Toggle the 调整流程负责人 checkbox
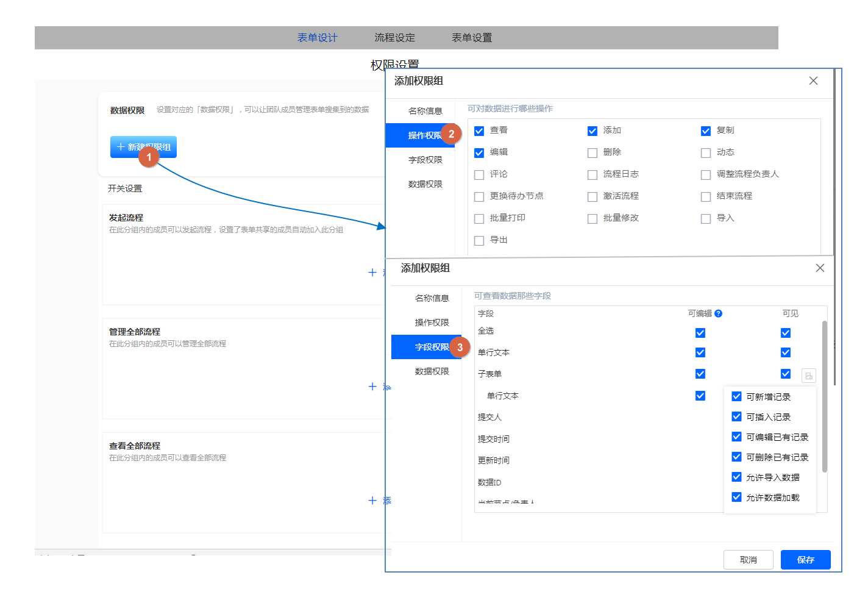868x600 pixels. [706, 175]
